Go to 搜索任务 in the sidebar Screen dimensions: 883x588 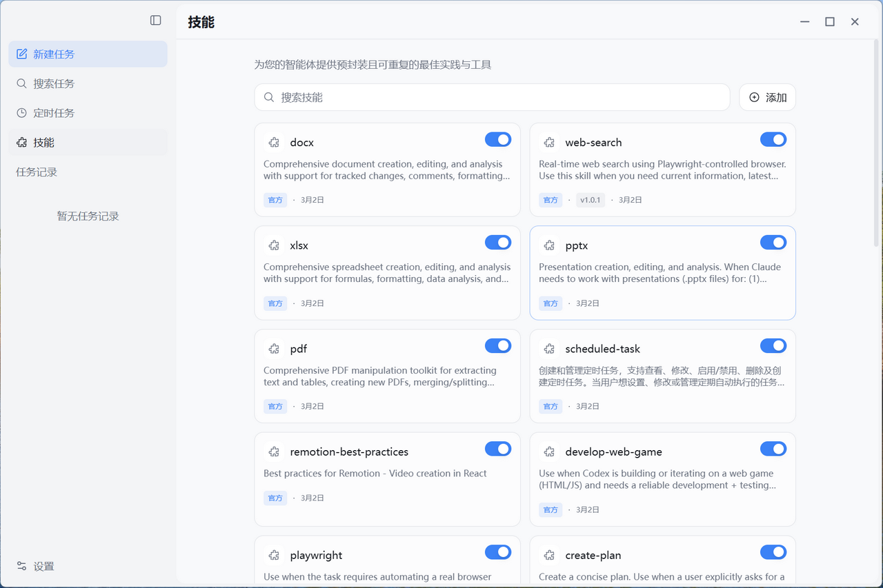click(88, 83)
